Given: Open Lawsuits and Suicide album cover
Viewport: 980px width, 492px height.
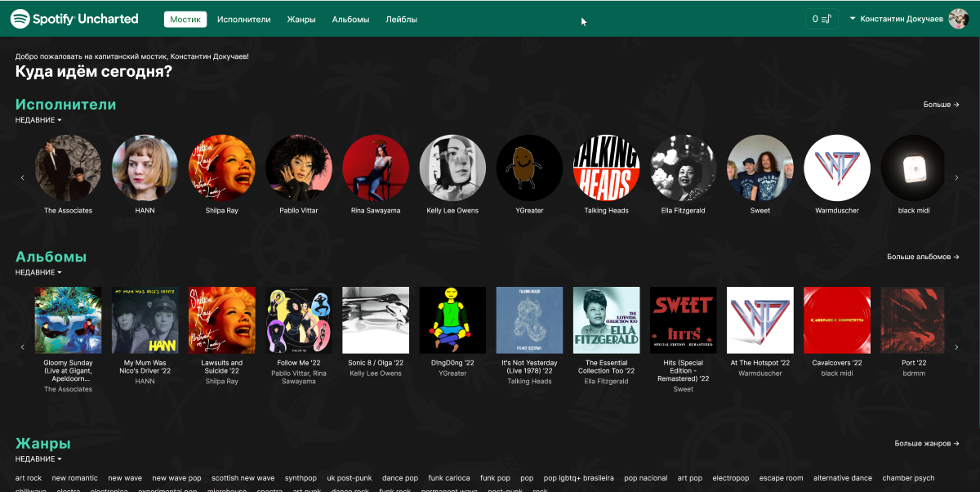Looking at the screenshot, I should click(221, 320).
